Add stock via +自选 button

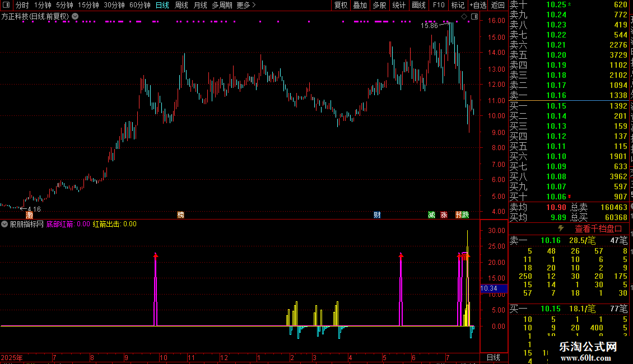point(478,5)
